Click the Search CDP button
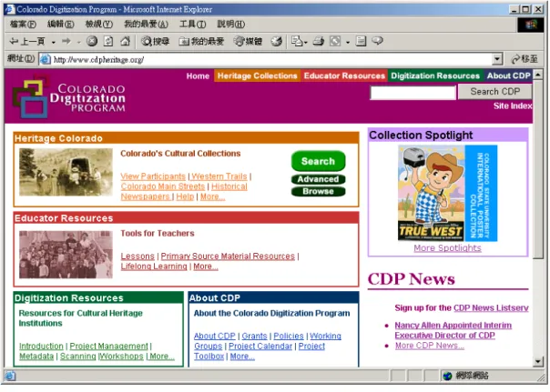The width and height of the screenshot is (550, 392). (x=495, y=92)
